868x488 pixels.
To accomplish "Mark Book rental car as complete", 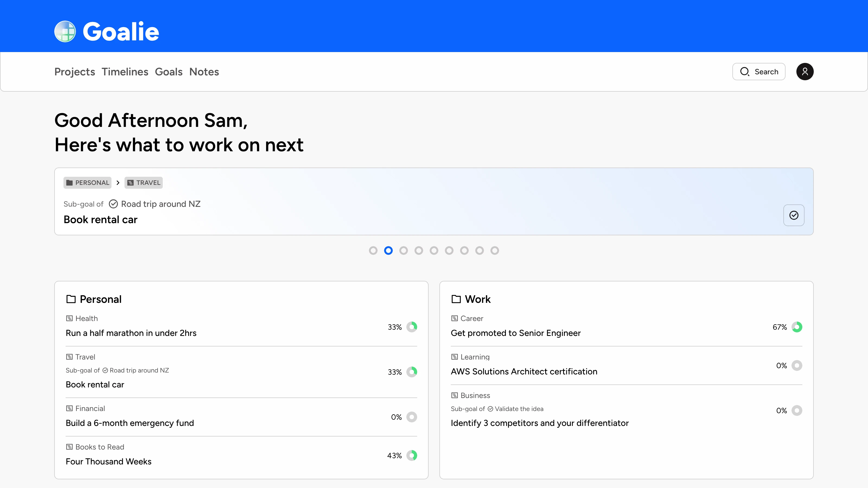I will coord(794,215).
